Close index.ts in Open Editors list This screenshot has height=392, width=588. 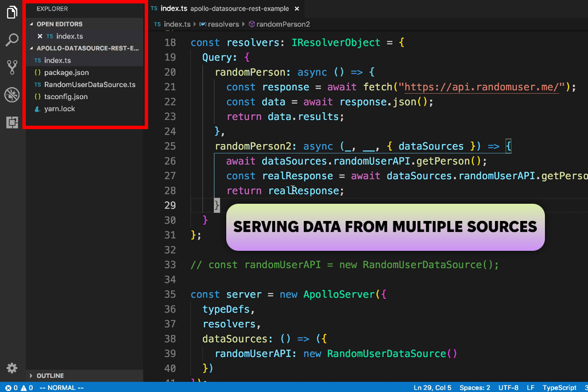tap(40, 36)
